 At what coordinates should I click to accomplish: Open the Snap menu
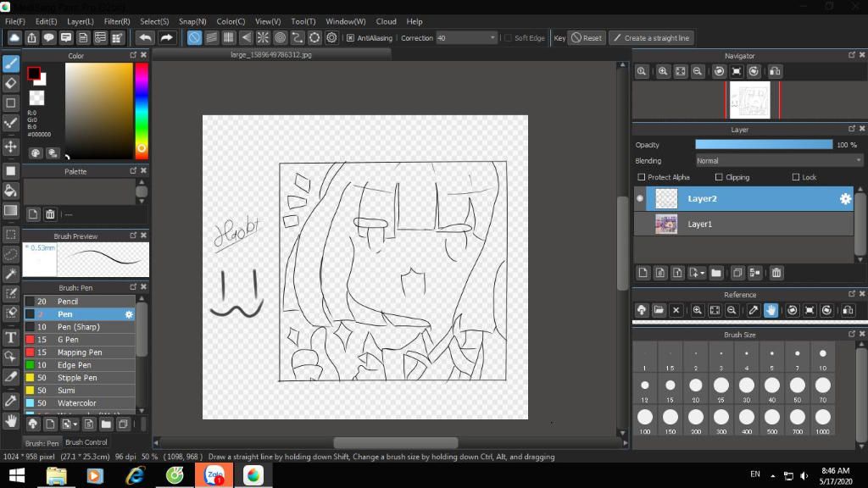(192, 21)
